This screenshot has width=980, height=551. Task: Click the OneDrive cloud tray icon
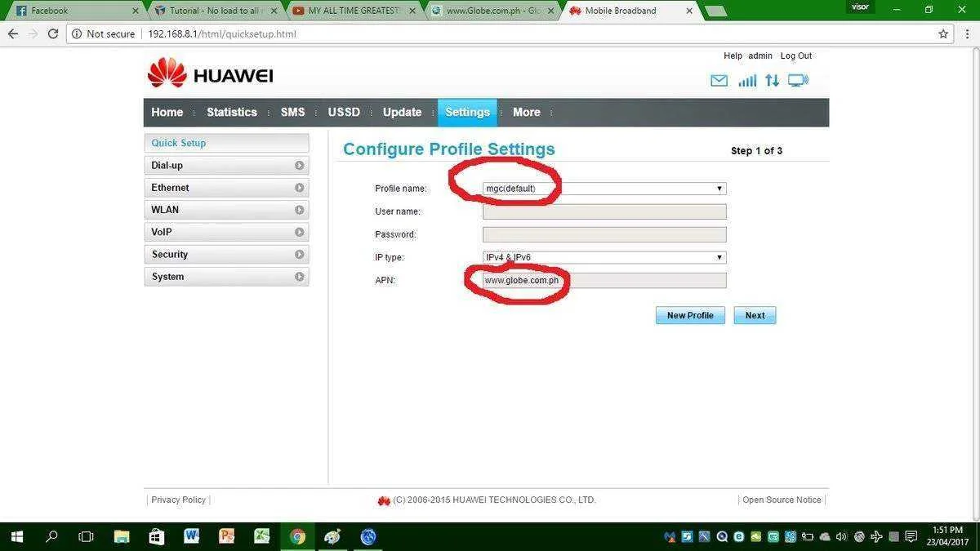824,536
